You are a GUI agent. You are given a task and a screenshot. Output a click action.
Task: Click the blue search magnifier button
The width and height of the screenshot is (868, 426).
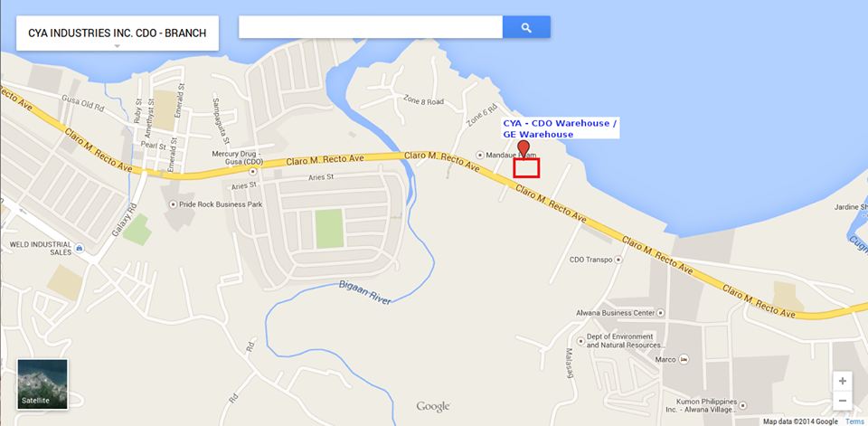526,27
